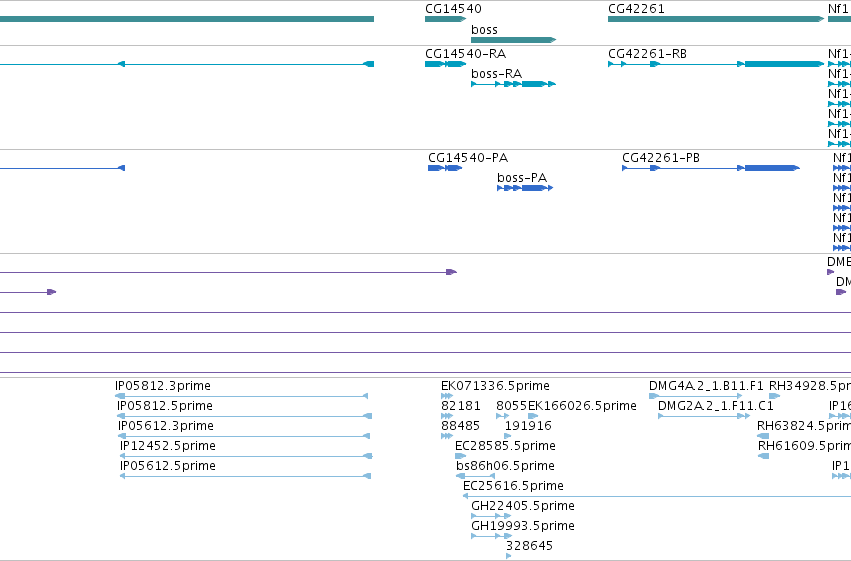The image size is (851, 561).
Task: Click the boss-RA label
Action: coord(497,74)
